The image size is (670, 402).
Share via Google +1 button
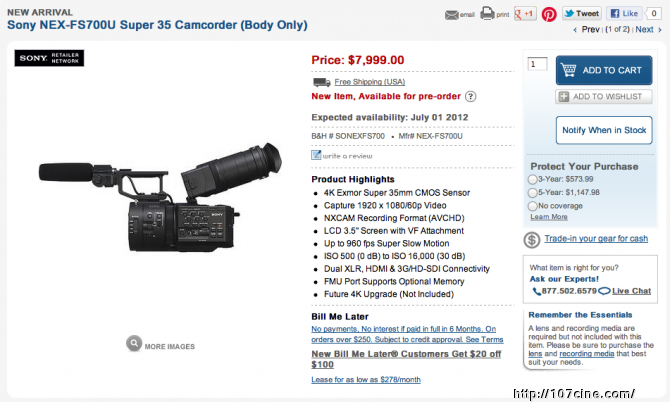525,14
